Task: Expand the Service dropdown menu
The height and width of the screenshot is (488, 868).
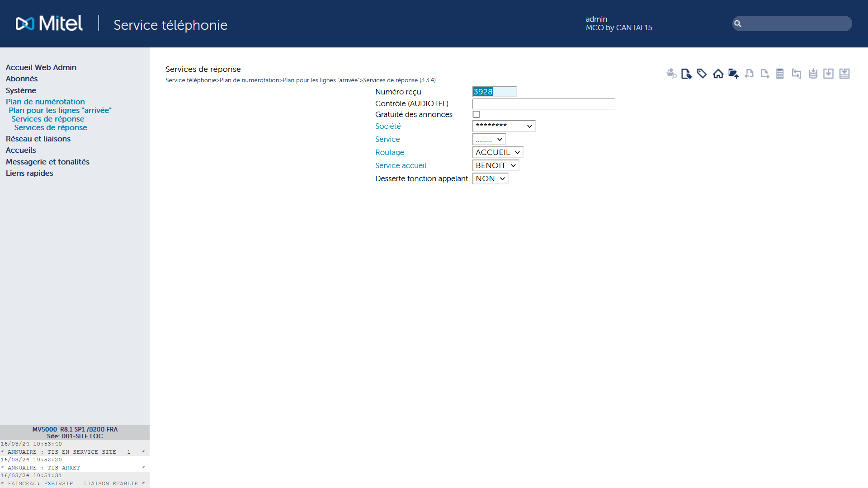Action: point(489,140)
